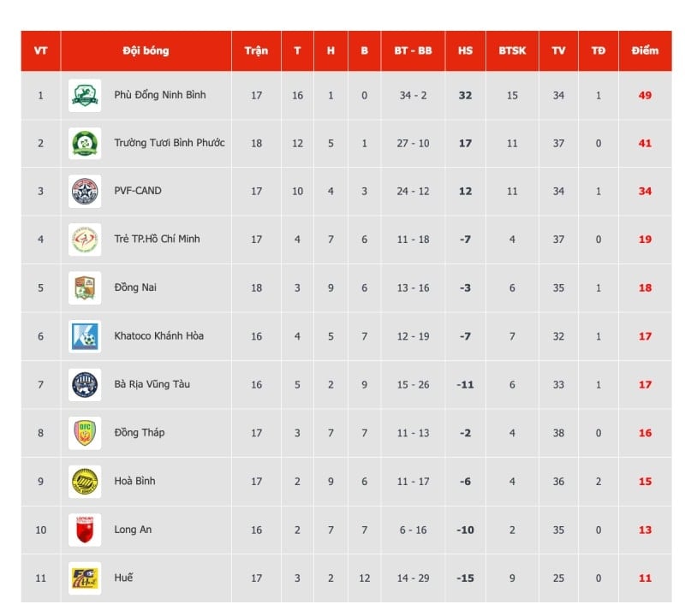The image size is (685, 616).
Task: Open the Khatoco Khánh Hòa team link
Action: point(159,335)
